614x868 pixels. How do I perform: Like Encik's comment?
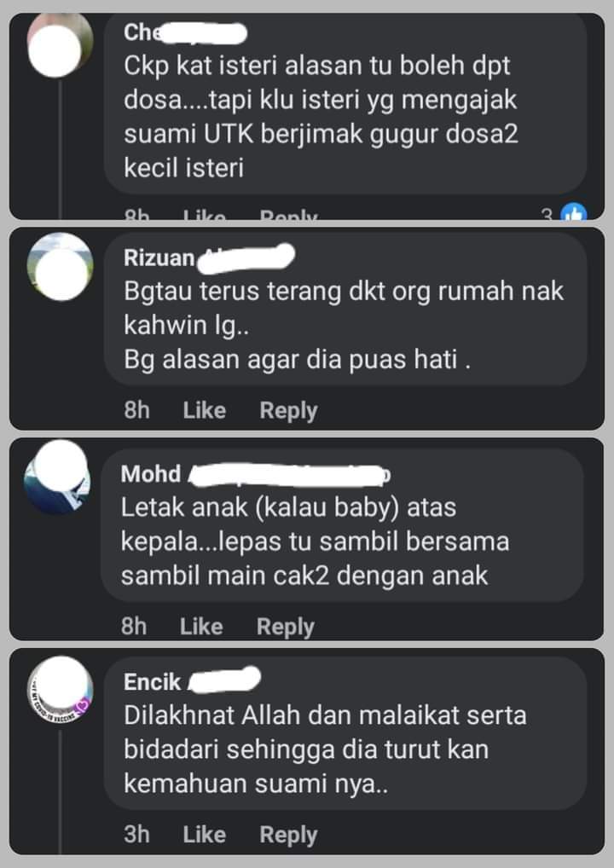tap(205, 835)
